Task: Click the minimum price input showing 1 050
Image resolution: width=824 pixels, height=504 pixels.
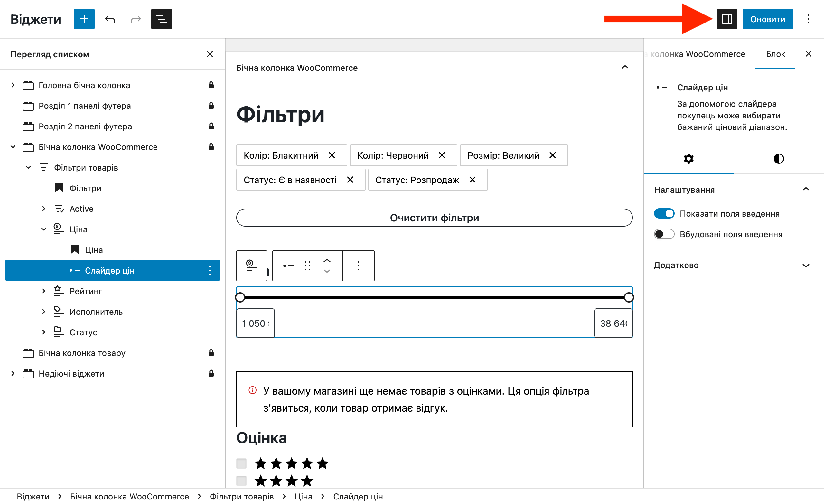Action: [x=256, y=323]
